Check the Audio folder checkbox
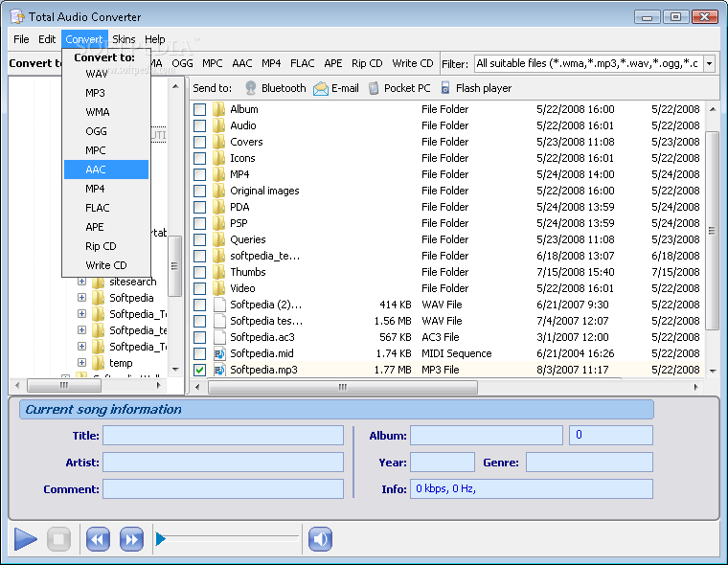728x565 pixels. pyautogui.click(x=199, y=125)
